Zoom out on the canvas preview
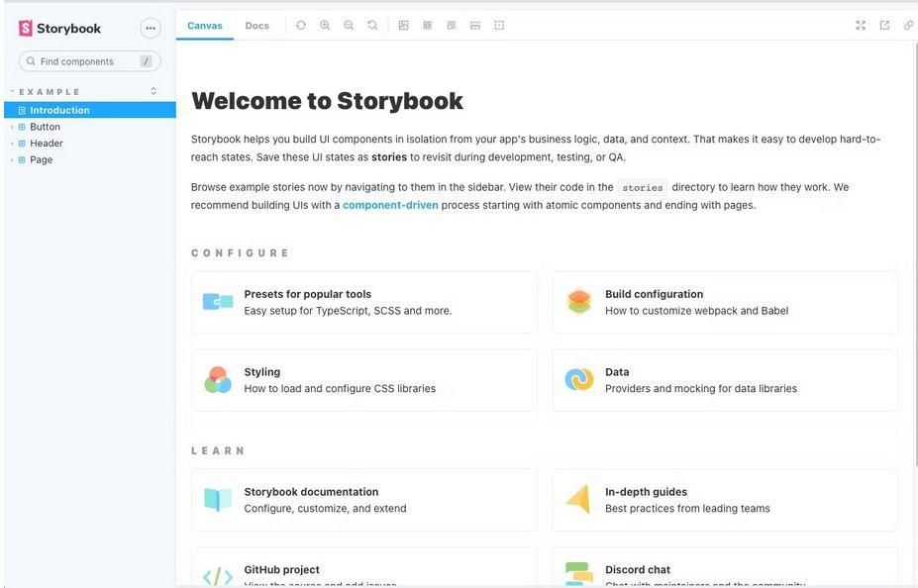Image resolution: width=918 pixels, height=588 pixels. (347, 24)
